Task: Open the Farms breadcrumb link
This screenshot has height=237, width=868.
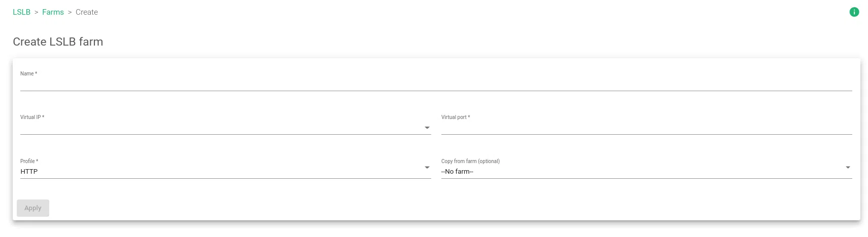Action: coord(53,12)
